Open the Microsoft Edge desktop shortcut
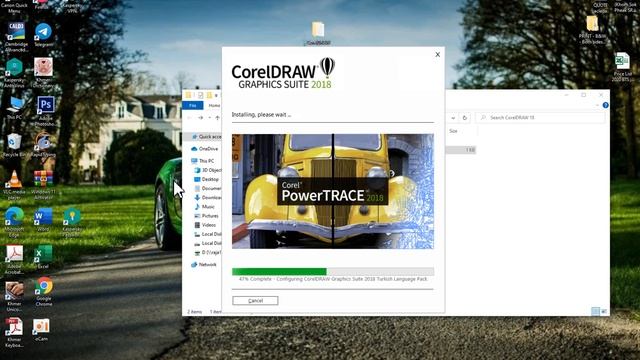 (14, 222)
